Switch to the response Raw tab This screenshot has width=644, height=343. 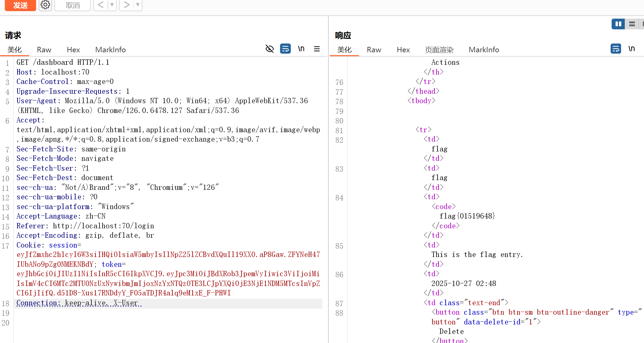(x=374, y=50)
